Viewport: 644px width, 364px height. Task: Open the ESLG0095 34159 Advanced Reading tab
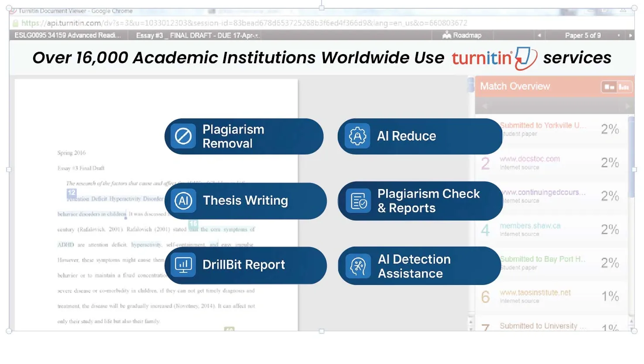[x=68, y=35]
